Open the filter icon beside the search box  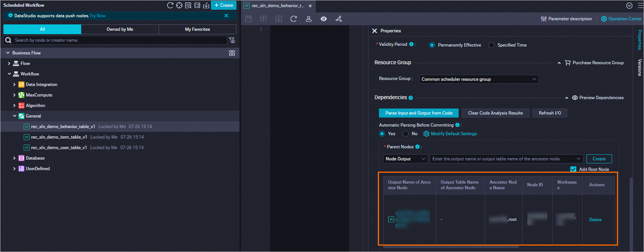[232, 40]
